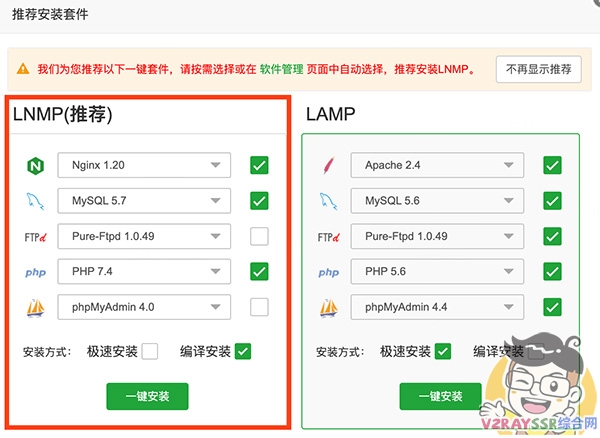Image resolution: width=600 pixels, height=438 pixels.
Task: Open the Nginx 1.20 version dropdown
Action: coord(144,165)
